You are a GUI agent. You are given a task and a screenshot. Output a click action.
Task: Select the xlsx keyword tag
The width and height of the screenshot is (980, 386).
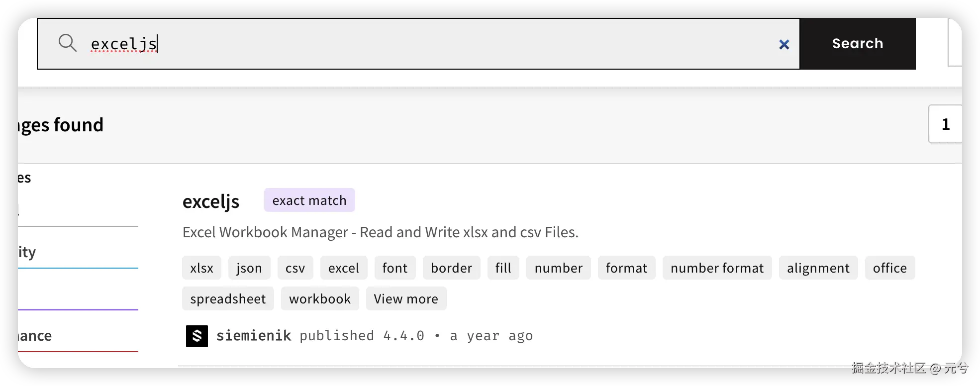click(201, 268)
